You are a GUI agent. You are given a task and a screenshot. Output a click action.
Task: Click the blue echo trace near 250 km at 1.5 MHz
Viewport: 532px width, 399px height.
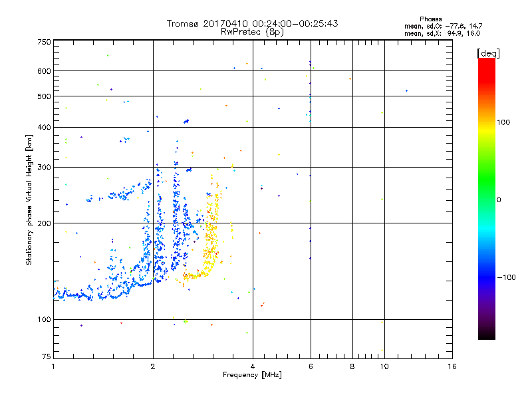(120, 194)
